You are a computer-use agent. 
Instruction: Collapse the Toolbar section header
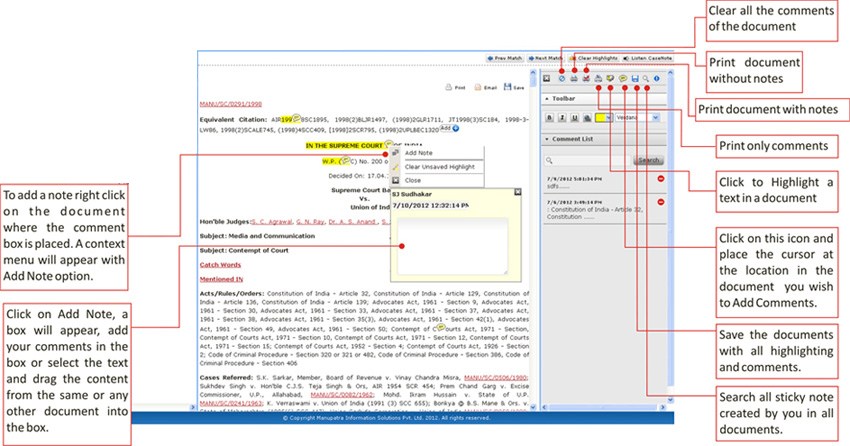click(x=604, y=99)
